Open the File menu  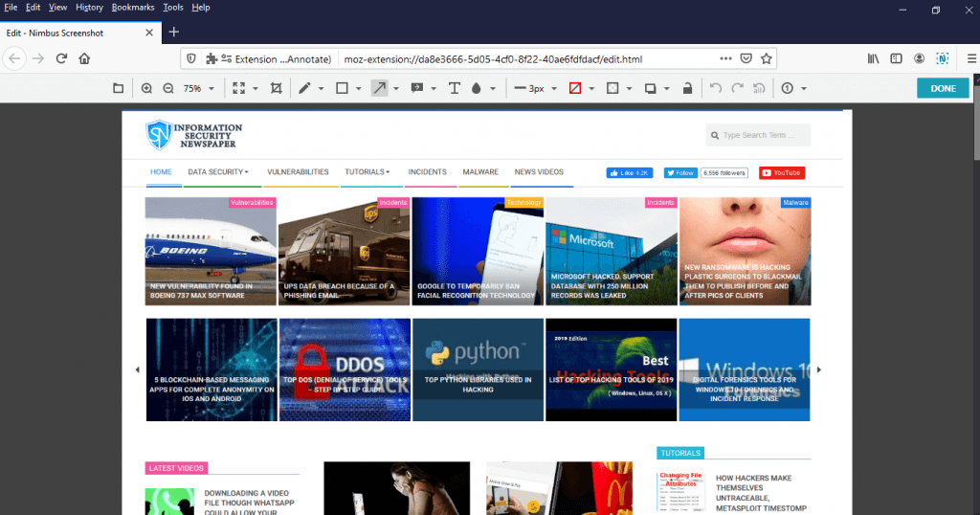[x=11, y=8]
